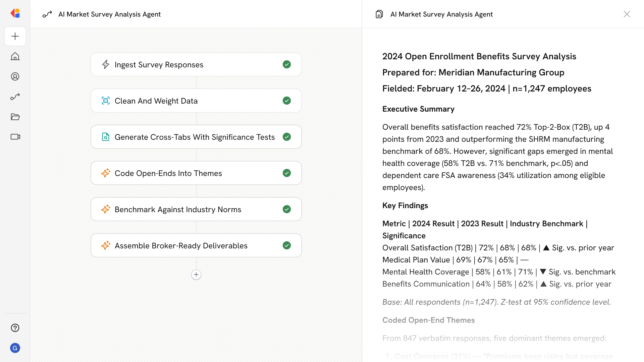This screenshot has height=362, width=644.
Task: Select the Generate Cross-Tabs With Significance Tests step
Action: (195, 137)
